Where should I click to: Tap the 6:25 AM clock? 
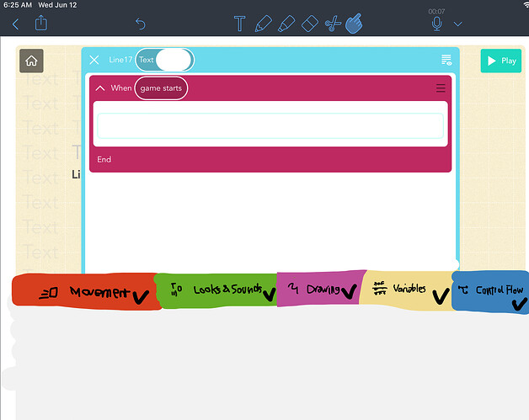[x=18, y=5]
